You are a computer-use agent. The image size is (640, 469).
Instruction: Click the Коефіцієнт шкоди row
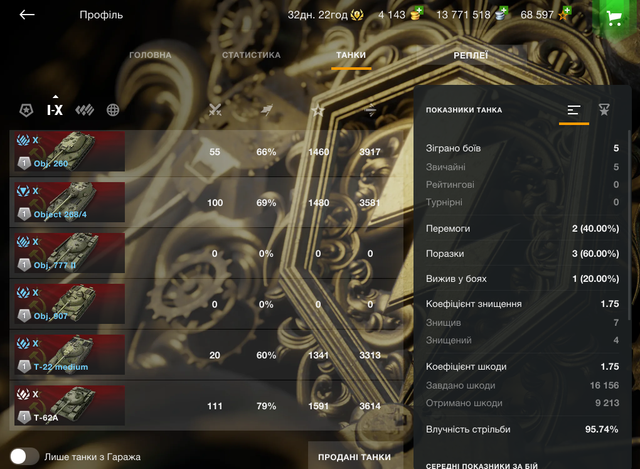[x=522, y=367]
